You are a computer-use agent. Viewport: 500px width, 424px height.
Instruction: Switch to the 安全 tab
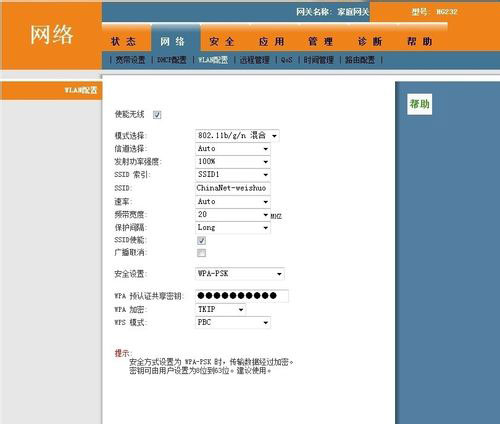pyautogui.click(x=222, y=42)
